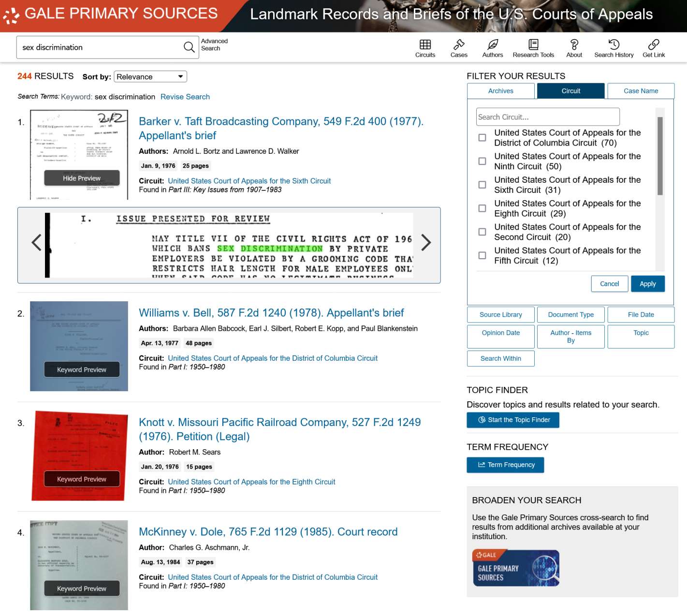Show Keyword Preview for McKinney v. Dole
Screen dimensions: 687x616
(82, 588)
